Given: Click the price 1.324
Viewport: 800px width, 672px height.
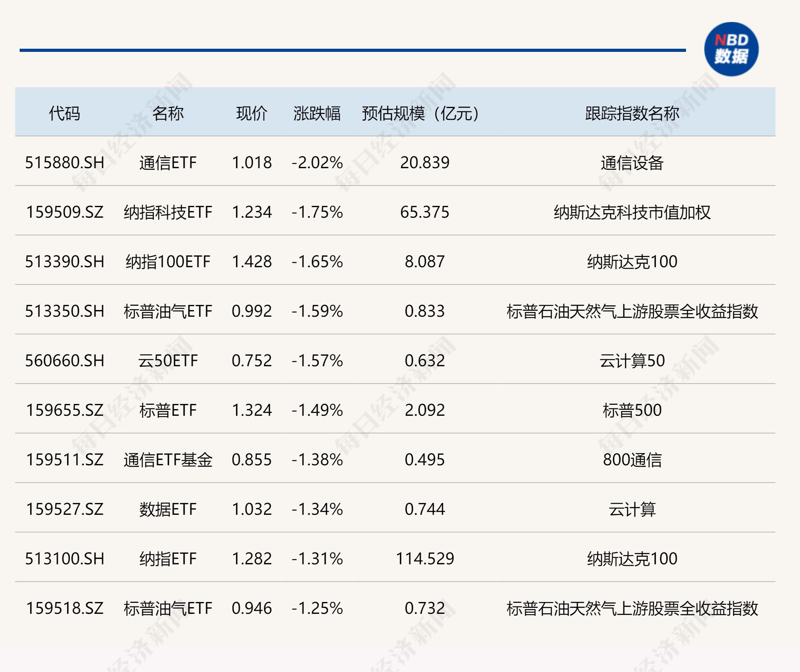Looking at the screenshot, I should pyautogui.click(x=252, y=410).
